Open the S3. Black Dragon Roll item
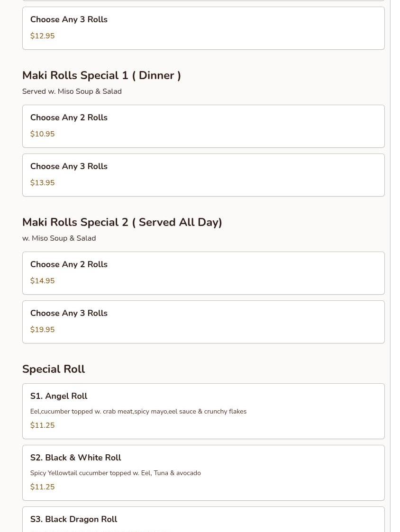Screen dimensions: 400x532 (203, 520)
